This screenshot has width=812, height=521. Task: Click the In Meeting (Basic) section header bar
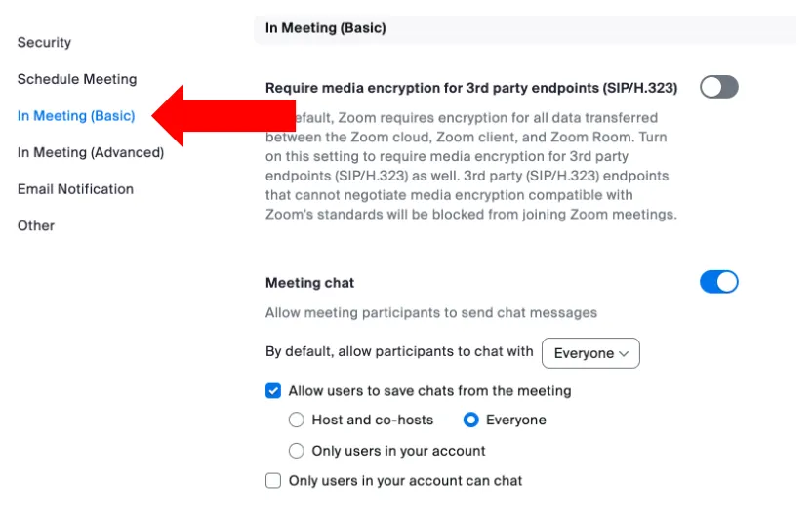(x=527, y=28)
